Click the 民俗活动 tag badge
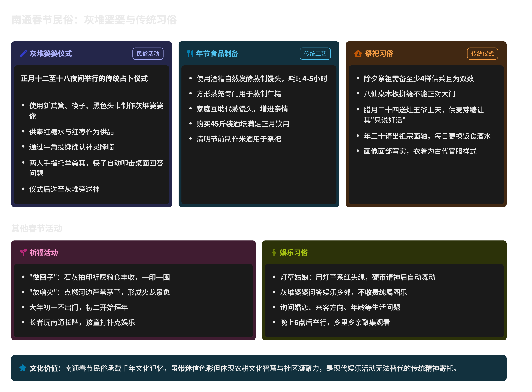This screenshot has height=392, width=532. click(148, 54)
